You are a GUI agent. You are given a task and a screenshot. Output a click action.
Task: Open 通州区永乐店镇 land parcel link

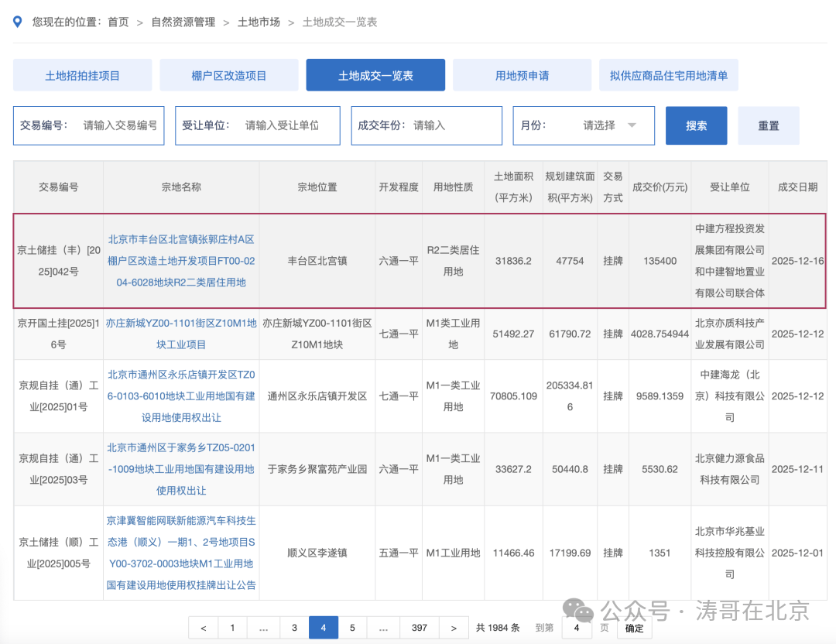click(x=181, y=396)
